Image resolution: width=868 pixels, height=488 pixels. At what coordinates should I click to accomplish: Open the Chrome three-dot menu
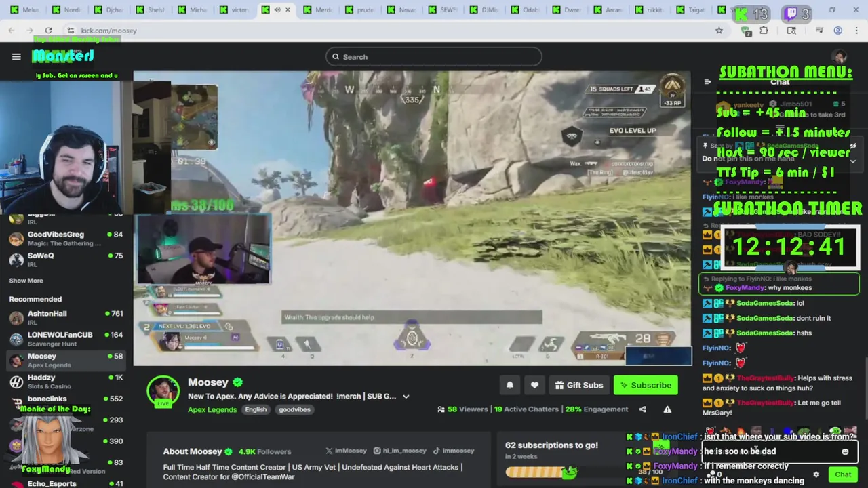click(x=857, y=30)
